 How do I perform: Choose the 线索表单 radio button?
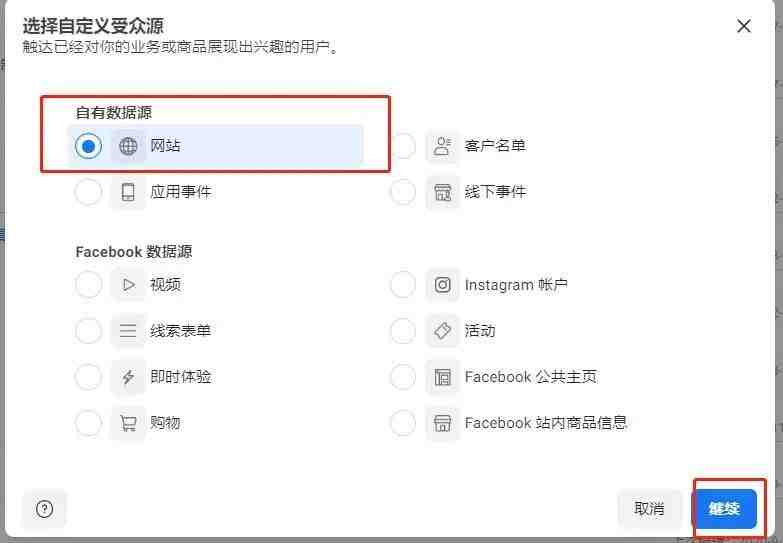(x=88, y=331)
